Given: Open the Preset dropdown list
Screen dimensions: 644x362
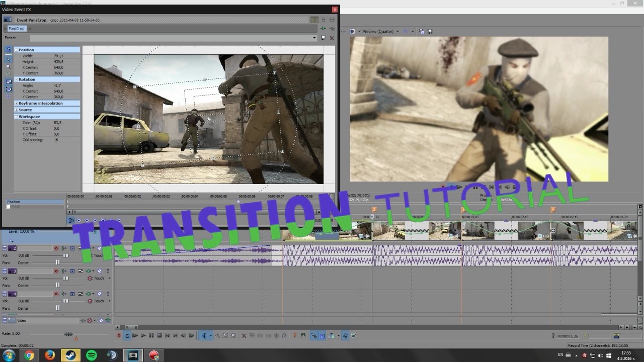Looking at the screenshot, I should click(x=314, y=38).
